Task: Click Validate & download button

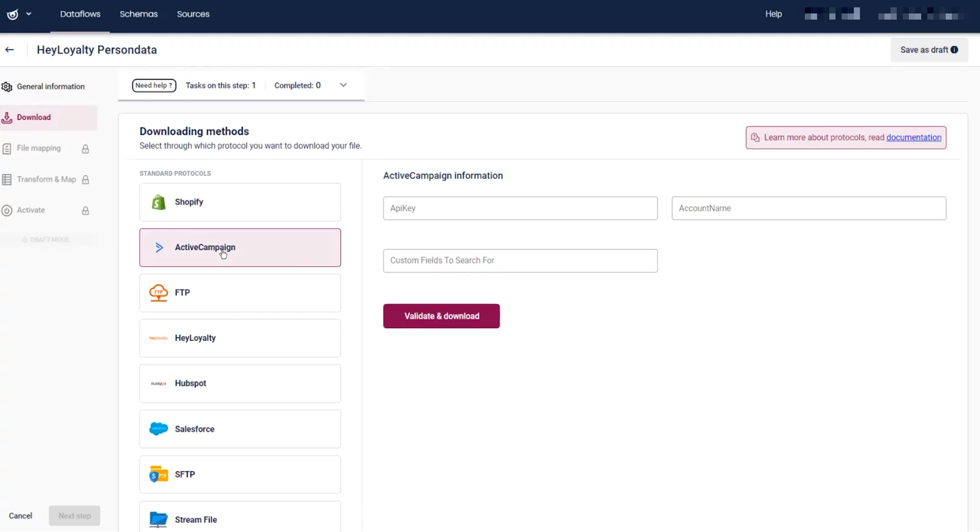Action: 442,316
